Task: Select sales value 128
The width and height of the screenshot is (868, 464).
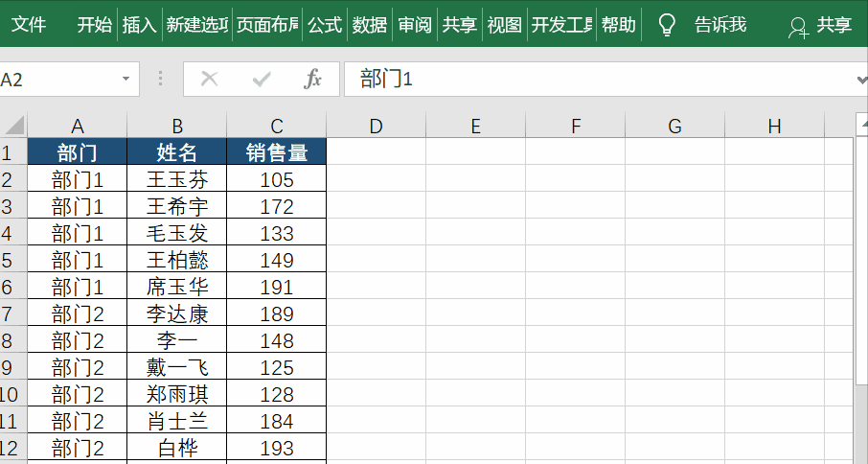Action: pos(277,394)
